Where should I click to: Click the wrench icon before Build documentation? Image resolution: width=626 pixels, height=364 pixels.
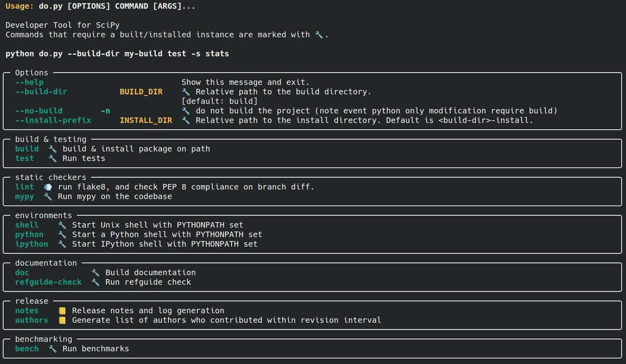click(95, 273)
